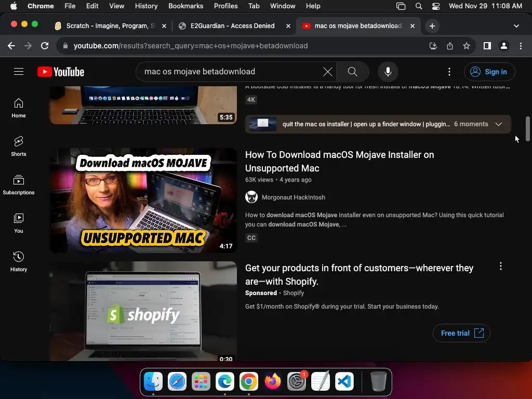
Task: Open the Chrome menu in menu bar
Action: 41,6
